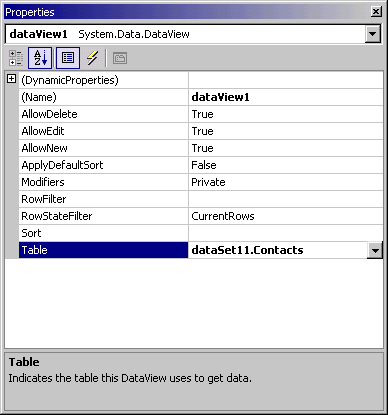The image size is (388, 415).
Task: Select the (Name) property row
Action: 201,97
